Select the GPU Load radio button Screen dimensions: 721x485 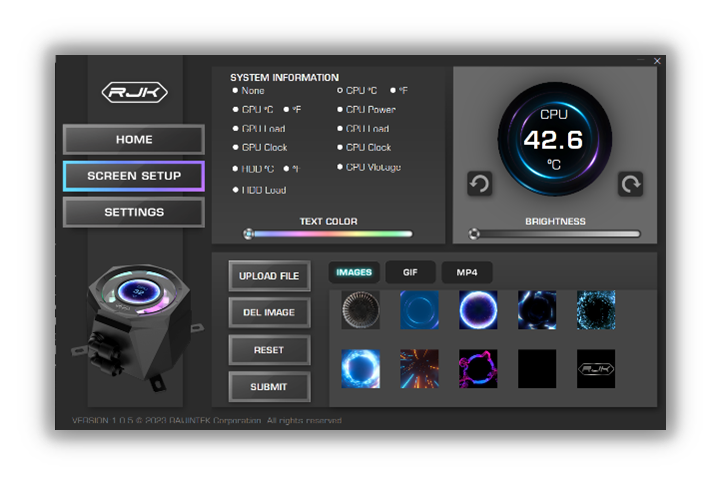[236, 129]
